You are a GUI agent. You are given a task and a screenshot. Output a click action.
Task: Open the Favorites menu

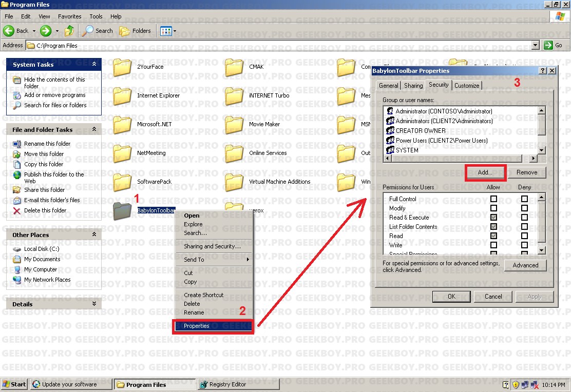point(69,16)
